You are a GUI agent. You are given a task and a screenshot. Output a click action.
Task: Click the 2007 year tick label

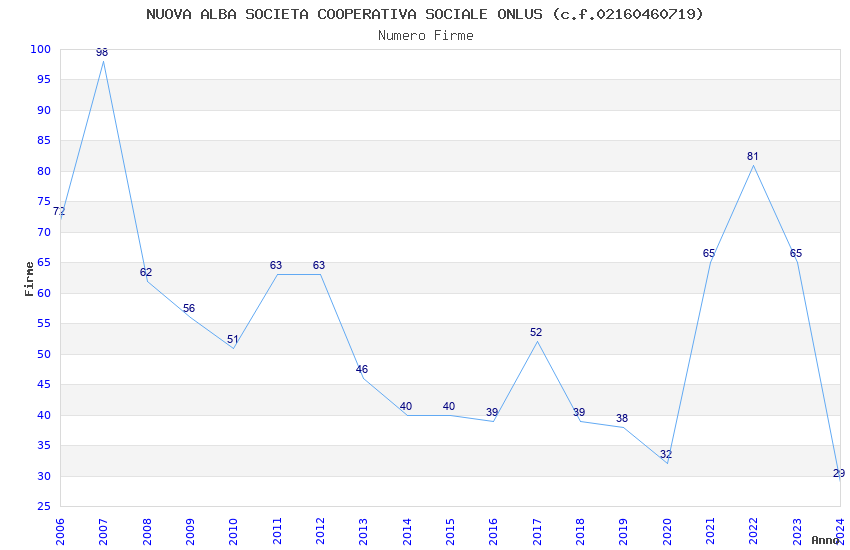(103, 531)
